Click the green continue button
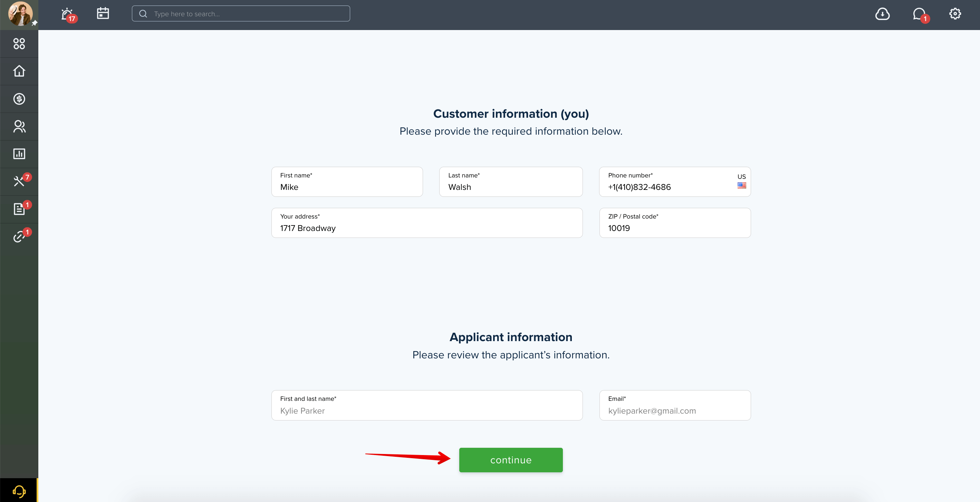Image resolution: width=980 pixels, height=502 pixels. (x=510, y=460)
